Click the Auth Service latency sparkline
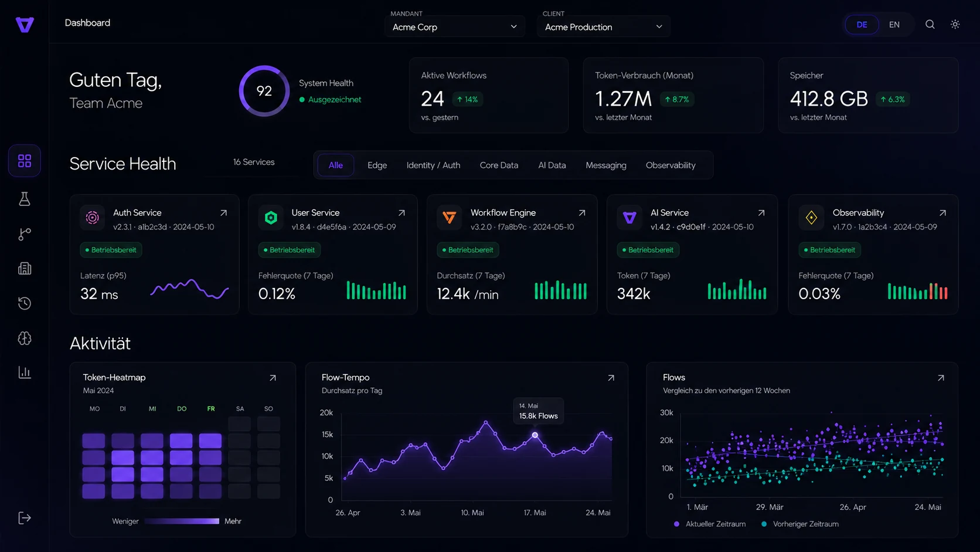 189,289
